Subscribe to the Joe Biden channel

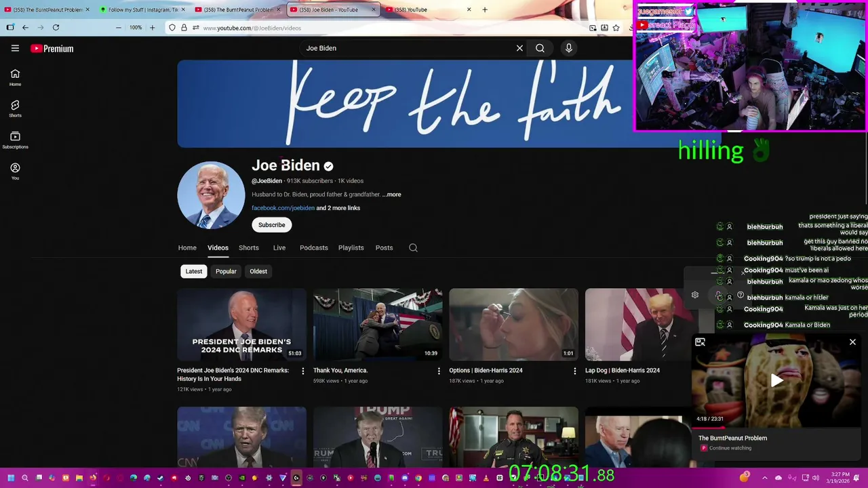tap(271, 225)
